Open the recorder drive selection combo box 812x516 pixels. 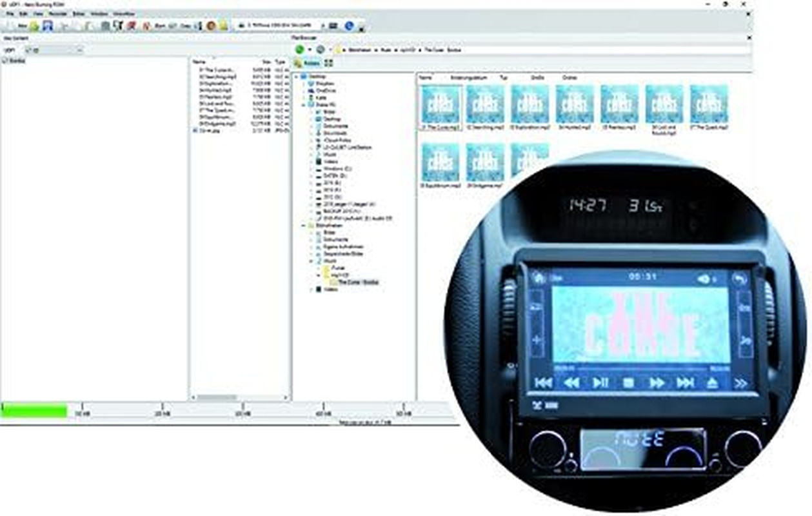tap(281, 26)
